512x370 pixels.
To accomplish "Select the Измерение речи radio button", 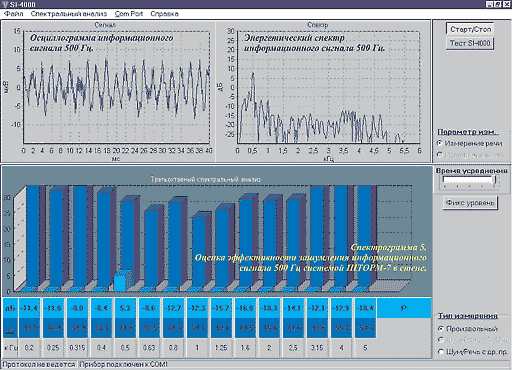I will tap(470, 143).
